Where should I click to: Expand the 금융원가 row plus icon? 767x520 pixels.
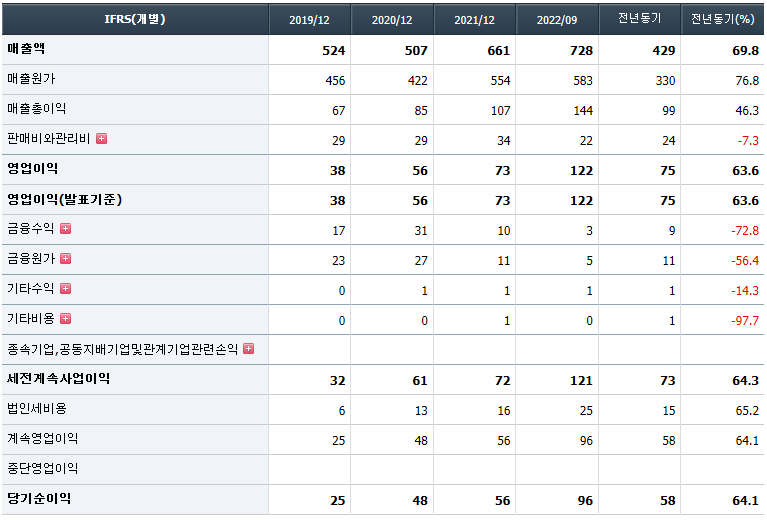(66, 258)
